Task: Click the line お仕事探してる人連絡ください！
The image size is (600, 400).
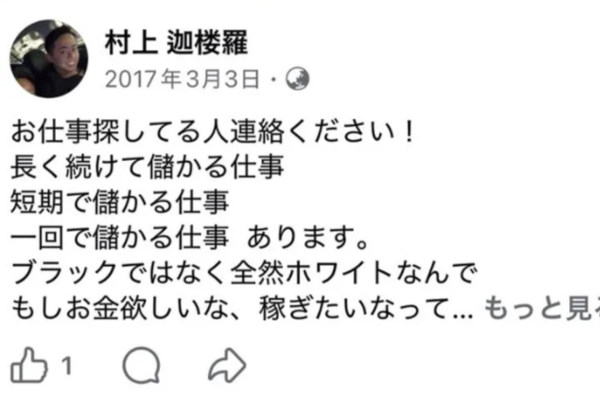Action: (x=213, y=132)
